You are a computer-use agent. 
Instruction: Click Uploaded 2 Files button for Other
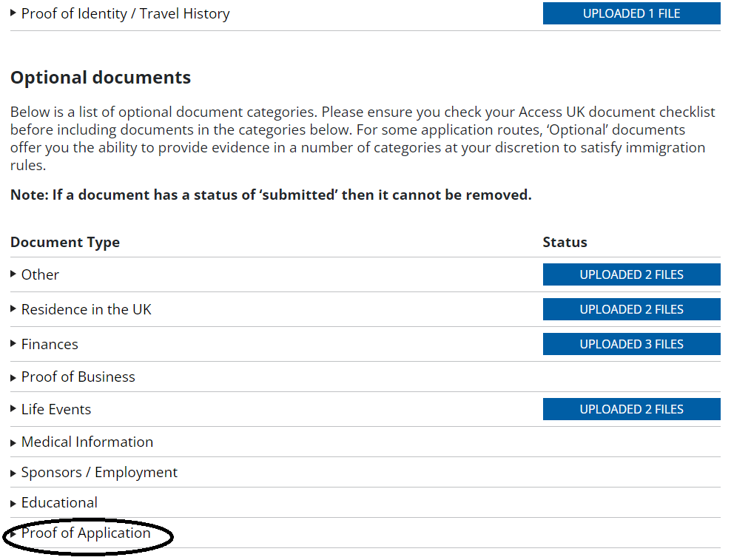pyautogui.click(x=631, y=274)
